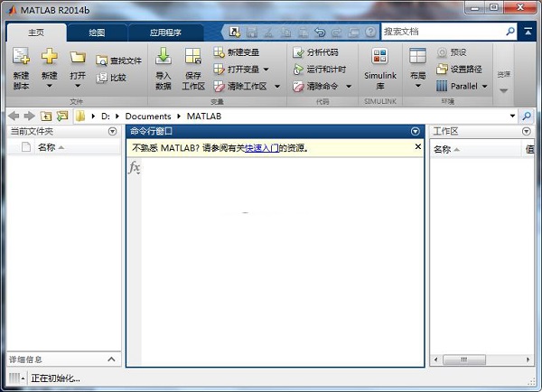Click the file type icon column header
The height and width of the screenshot is (392, 542).
26,147
